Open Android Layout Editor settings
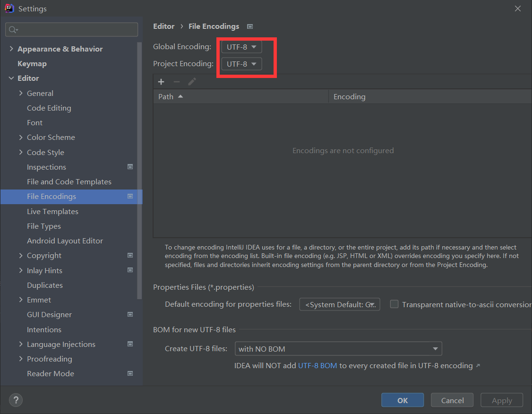The height and width of the screenshot is (414, 532). pos(65,241)
